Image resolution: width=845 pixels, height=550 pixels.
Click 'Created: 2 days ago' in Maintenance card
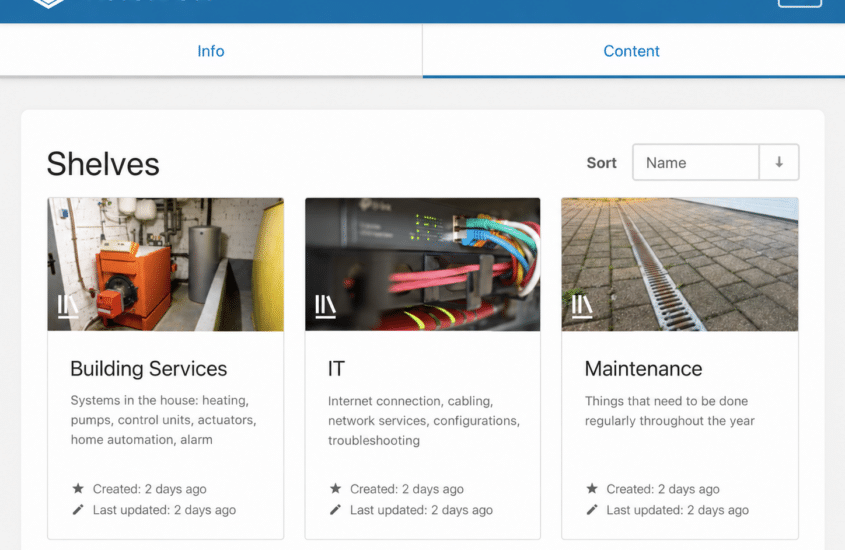pyautogui.click(x=663, y=489)
